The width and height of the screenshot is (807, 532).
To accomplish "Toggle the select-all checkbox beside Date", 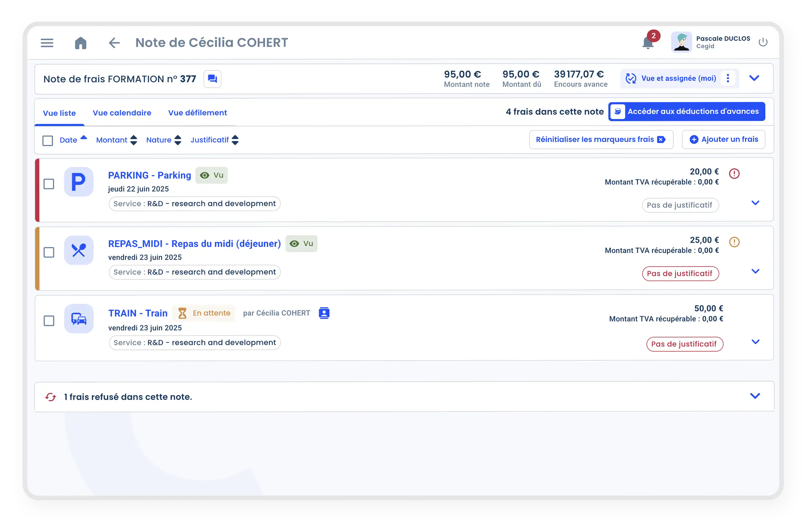I will (48, 141).
